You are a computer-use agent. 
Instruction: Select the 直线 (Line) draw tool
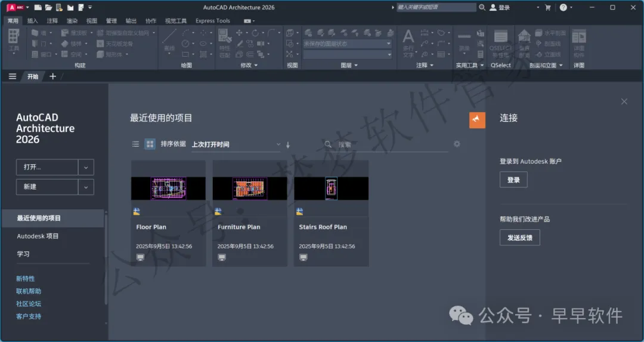pyautogui.click(x=169, y=40)
